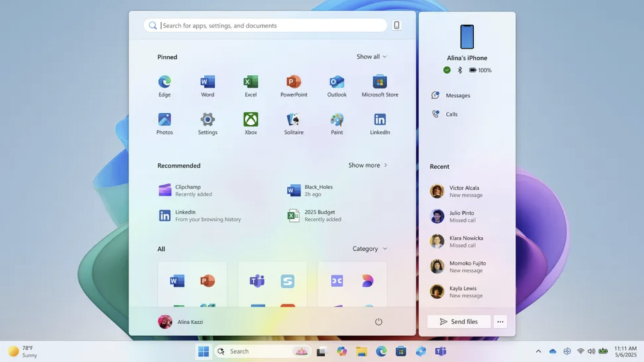Open File Explorer on taskbar
Image resolution: width=644 pixels, height=362 pixels.
[362, 351]
